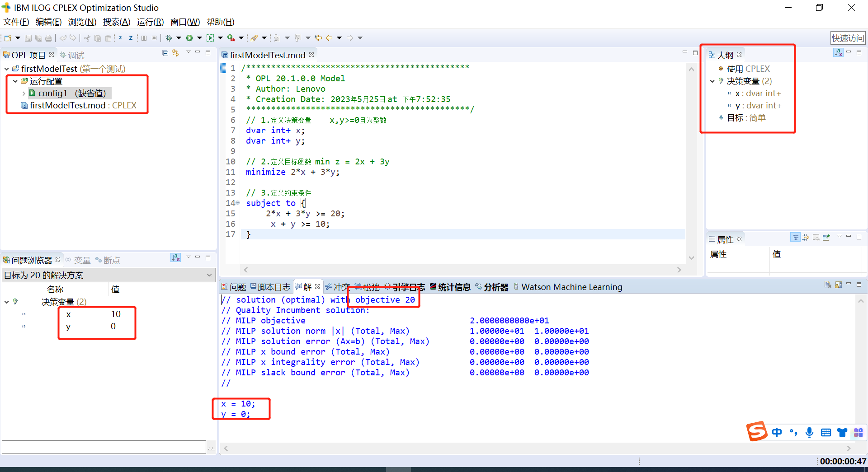Switch to the 分析器 tab

pos(492,287)
